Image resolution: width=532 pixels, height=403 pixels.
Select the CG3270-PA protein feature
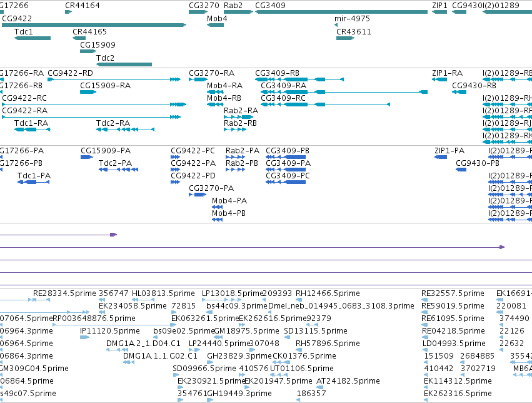coord(198,195)
